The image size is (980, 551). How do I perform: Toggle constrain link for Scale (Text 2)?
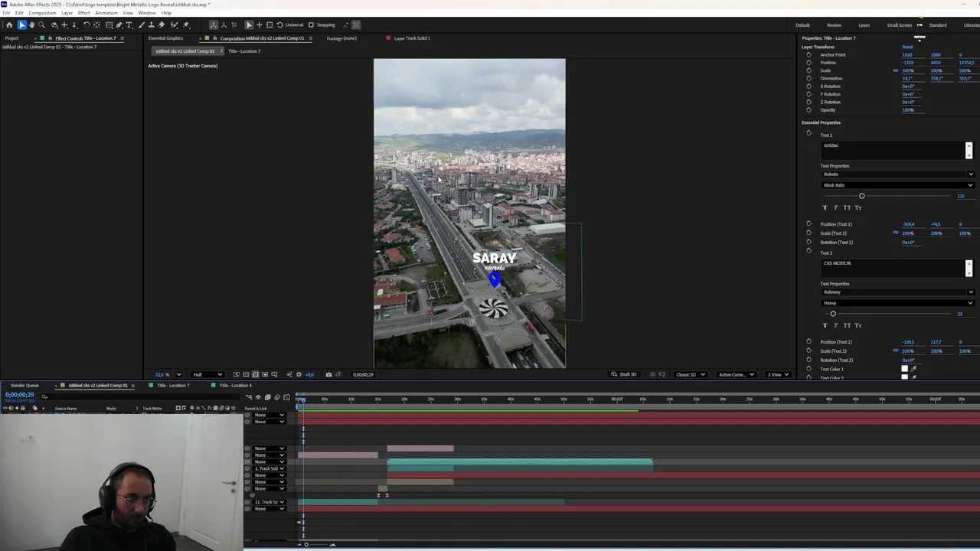[x=895, y=351]
